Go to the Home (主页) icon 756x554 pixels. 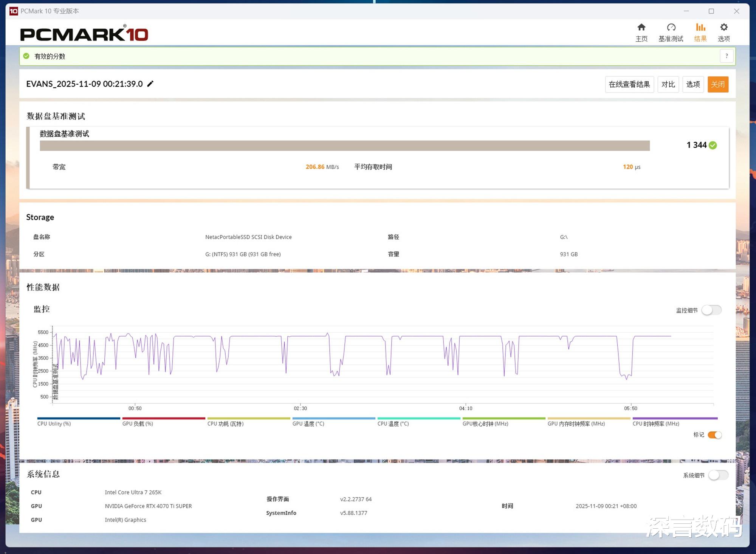(641, 28)
